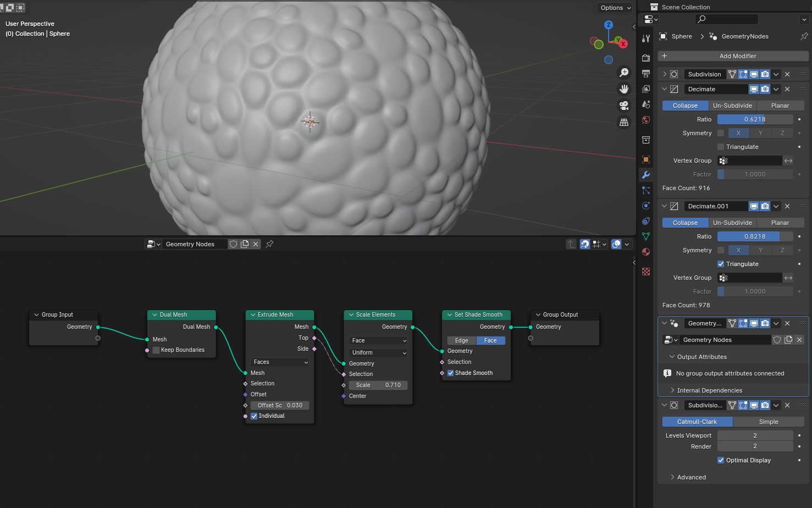Click the Levels Viewport value field
Screen dimensions: 812x508
[755, 435]
